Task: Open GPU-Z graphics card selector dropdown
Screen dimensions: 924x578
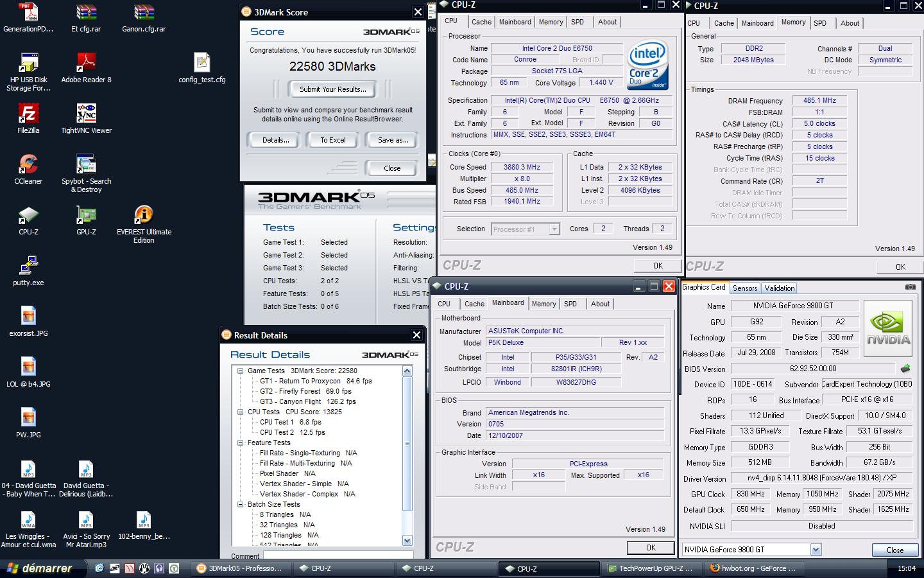Action: [x=816, y=550]
